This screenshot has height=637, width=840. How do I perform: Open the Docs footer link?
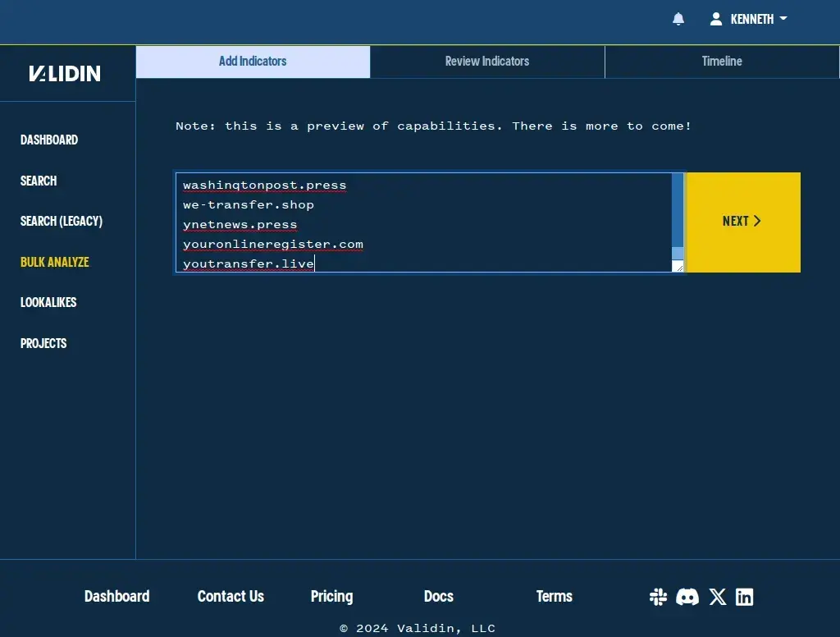coord(439,596)
